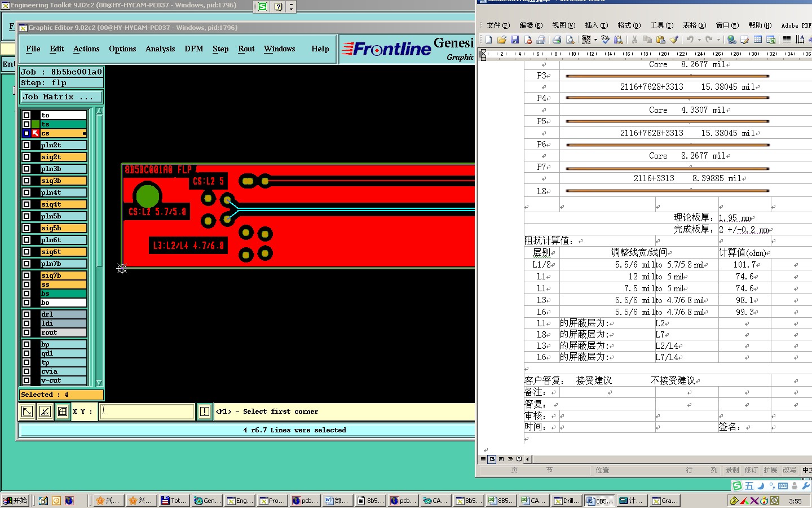
Task: Toggle visibility checkbox for layer sig4t
Action: [27, 204]
